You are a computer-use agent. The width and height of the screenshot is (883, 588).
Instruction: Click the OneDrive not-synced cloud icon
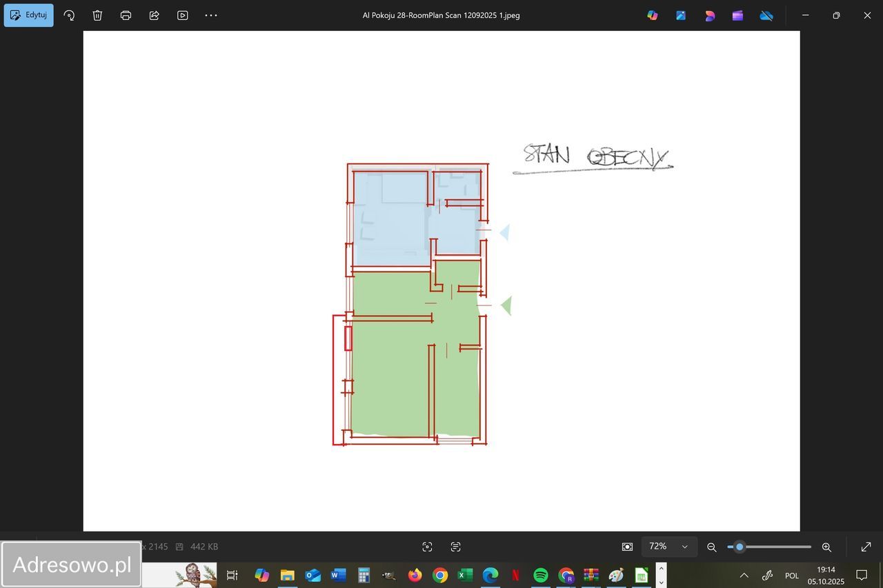coord(766,15)
